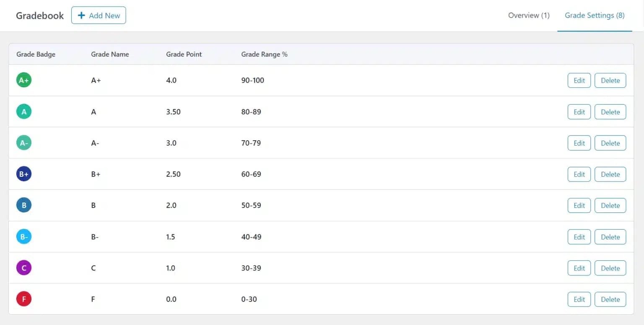
Task: Open the Grade Settings tab
Action: click(x=595, y=16)
